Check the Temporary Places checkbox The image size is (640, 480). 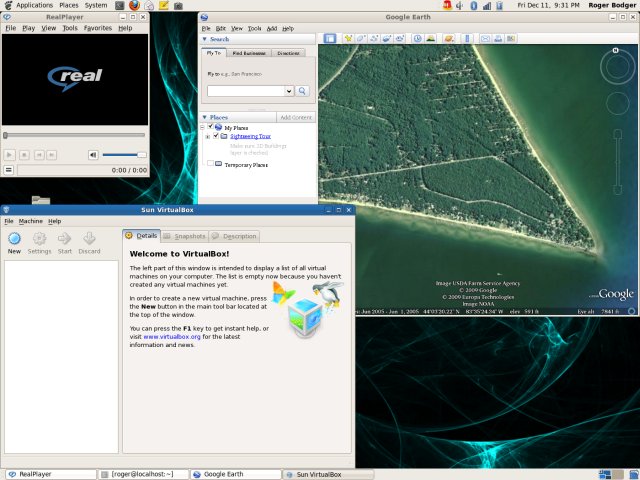210,164
